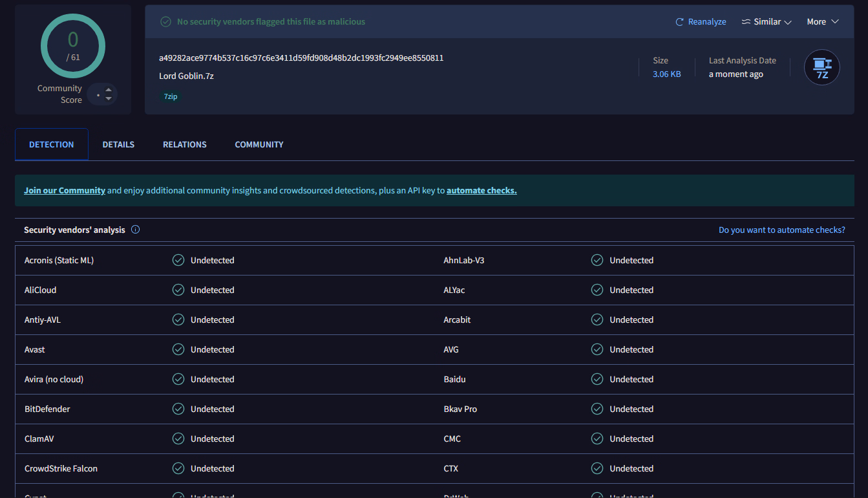Click the 0/61 detection score gauge
The height and width of the screenshot is (498, 868).
pyautogui.click(x=73, y=45)
